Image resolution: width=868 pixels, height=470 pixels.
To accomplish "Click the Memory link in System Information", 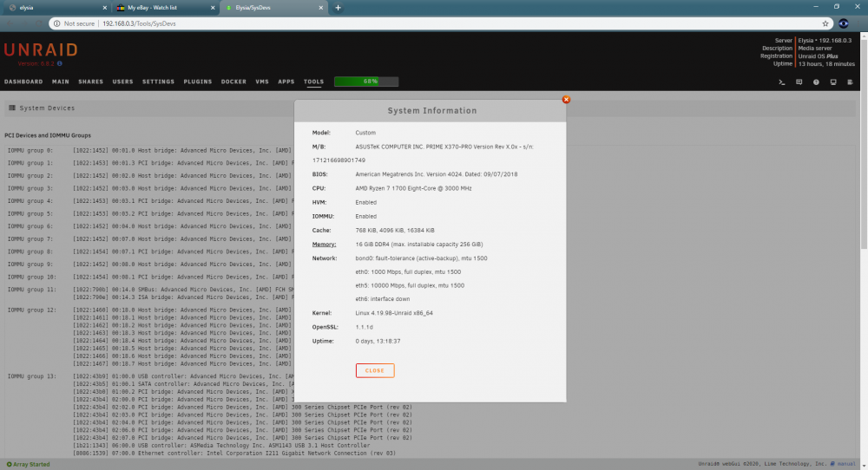I will pos(324,245).
